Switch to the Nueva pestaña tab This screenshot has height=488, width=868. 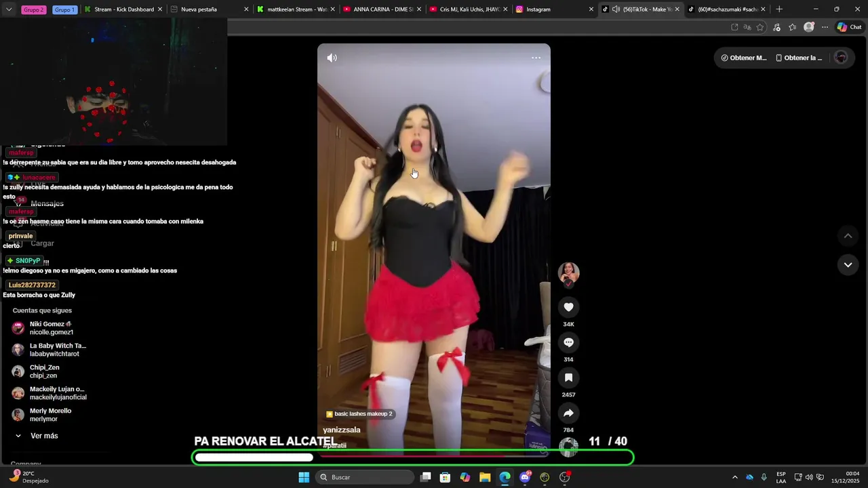click(210, 9)
